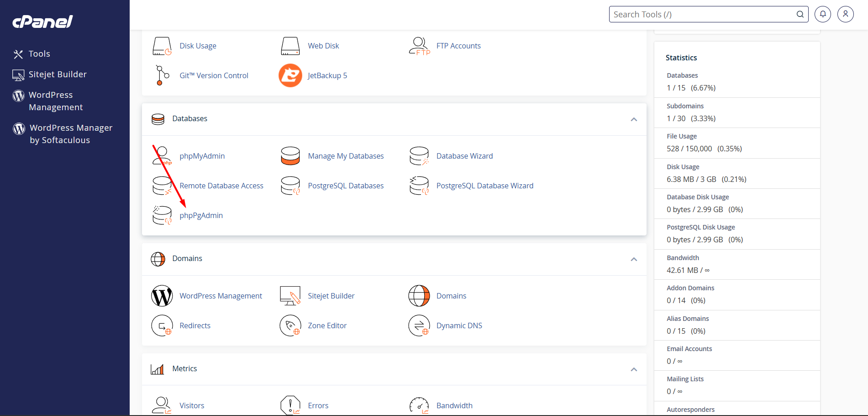Click the Subdomains statistic label
Image resolution: width=868 pixels, height=416 pixels.
pyautogui.click(x=685, y=106)
